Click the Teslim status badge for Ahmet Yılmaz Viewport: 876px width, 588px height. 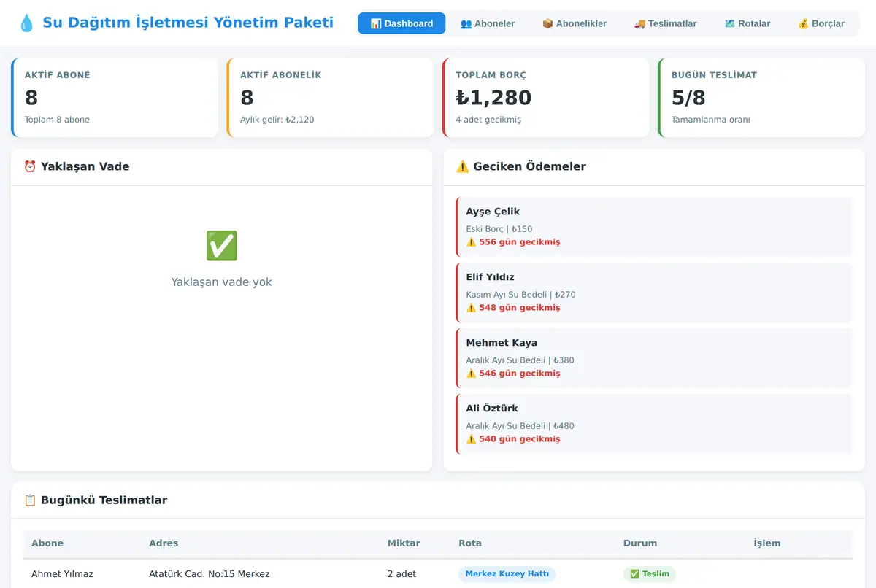tap(650, 574)
